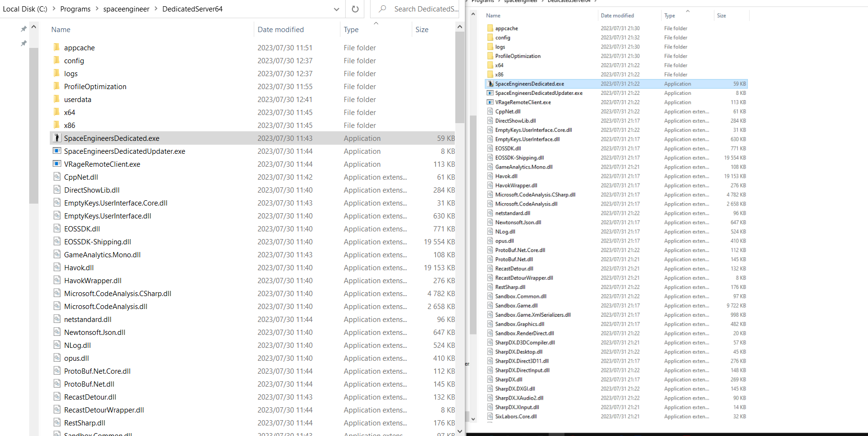
Task: Click the Type column header in right window
Action: 669,16
